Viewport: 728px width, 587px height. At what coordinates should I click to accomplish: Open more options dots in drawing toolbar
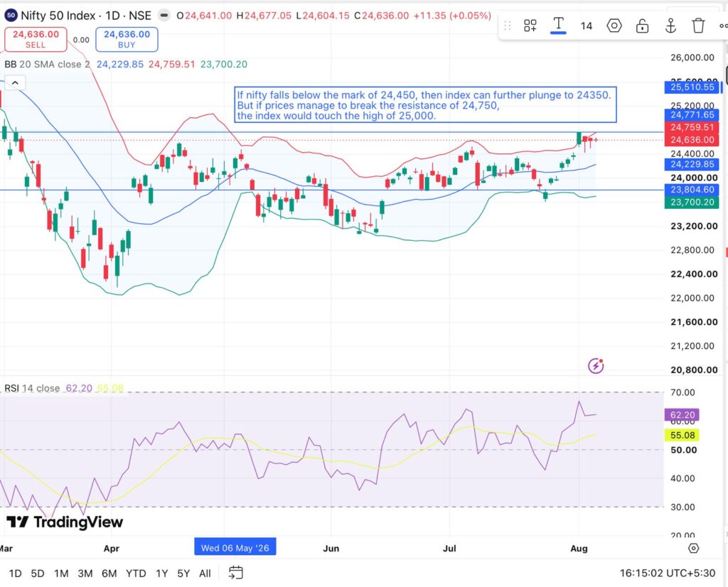tap(723, 26)
